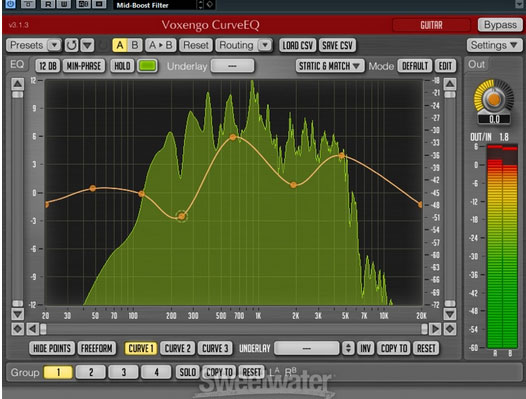Screen dimensions: 526x399
Task: Select CURVE 1
Action: tap(141, 348)
